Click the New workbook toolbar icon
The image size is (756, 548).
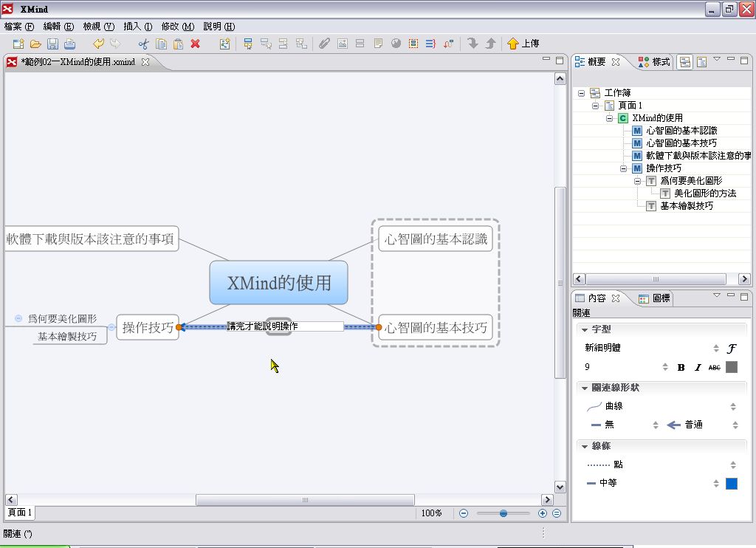click(18, 44)
